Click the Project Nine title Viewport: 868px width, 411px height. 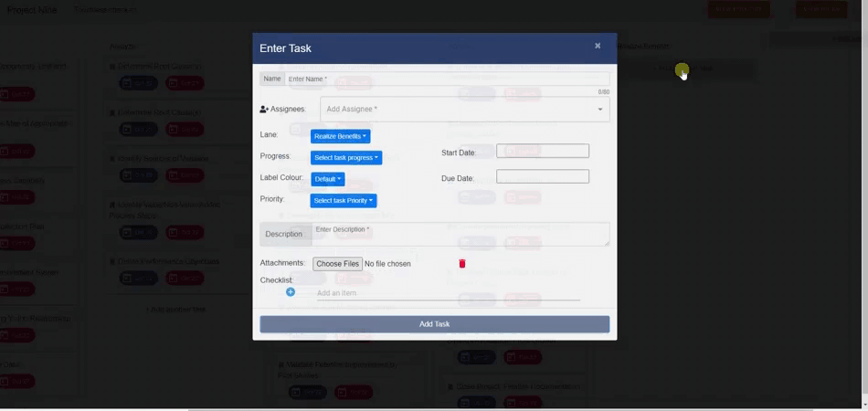click(x=32, y=10)
